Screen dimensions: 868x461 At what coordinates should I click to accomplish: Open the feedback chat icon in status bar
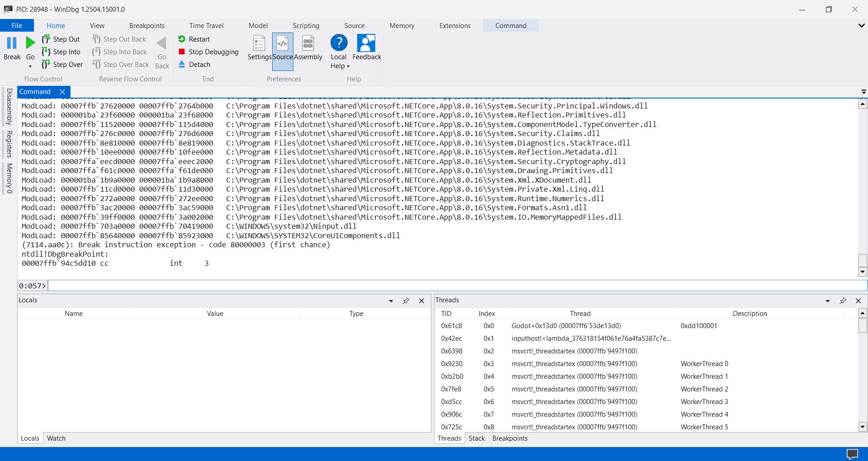[x=852, y=454]
